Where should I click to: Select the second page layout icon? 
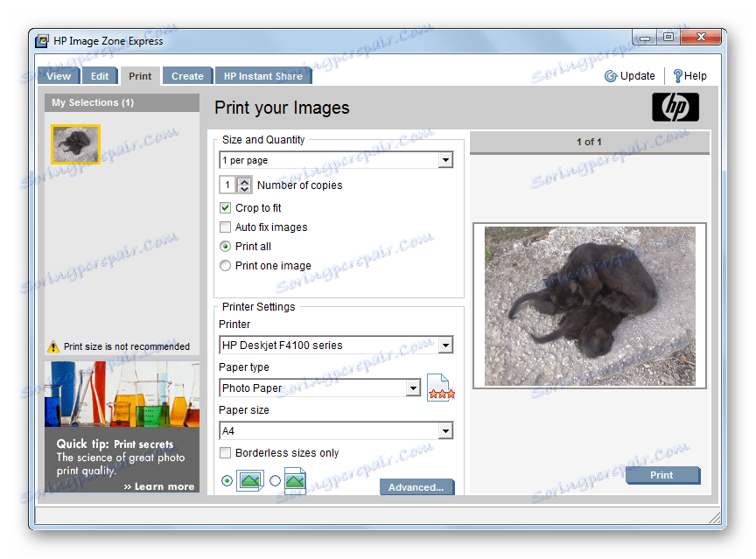click(x=295, y=480)
